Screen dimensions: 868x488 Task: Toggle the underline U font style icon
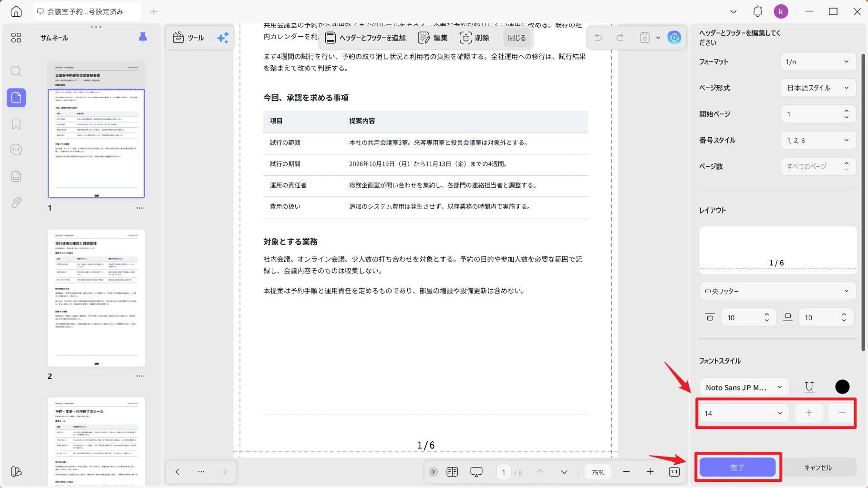[809, 387]
